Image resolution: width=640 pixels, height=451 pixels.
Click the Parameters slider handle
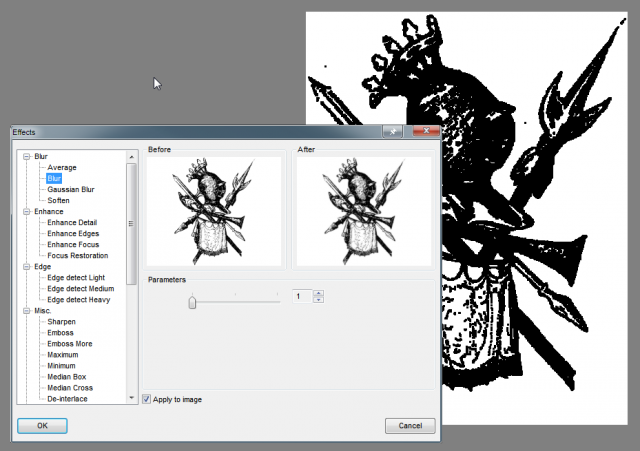tap(192, 302)
